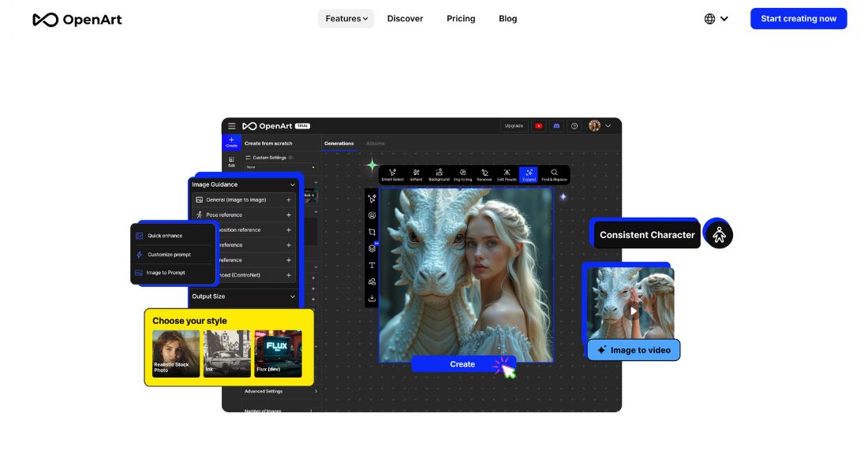
Task: Select the Realistic Stock Photo style
Action: [x=176, y=354]
